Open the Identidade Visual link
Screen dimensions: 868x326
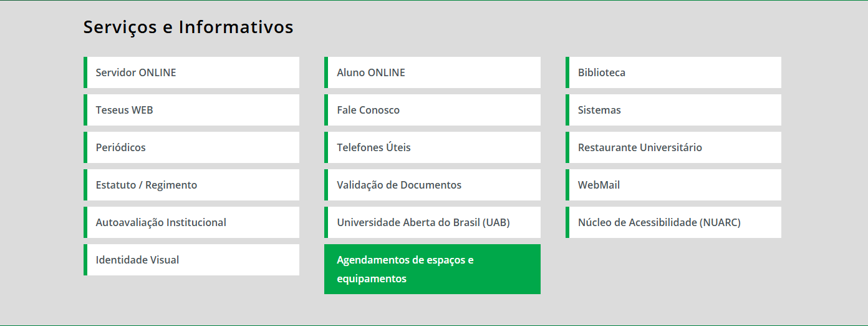pos(137,260)
